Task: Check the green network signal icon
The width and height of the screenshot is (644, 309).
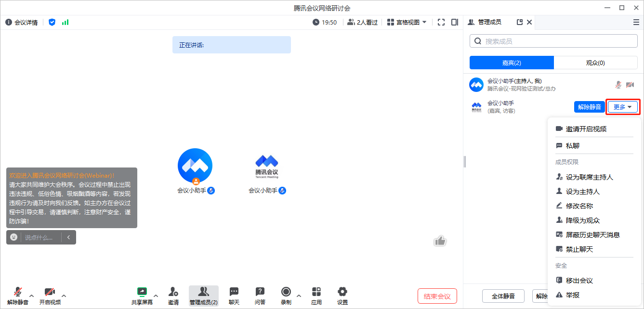Action: coord(65,22)
